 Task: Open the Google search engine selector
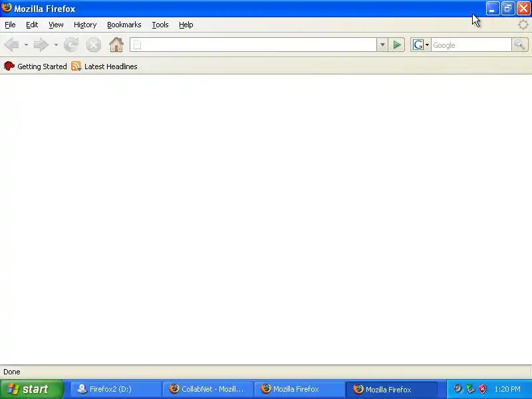(421, 45)
